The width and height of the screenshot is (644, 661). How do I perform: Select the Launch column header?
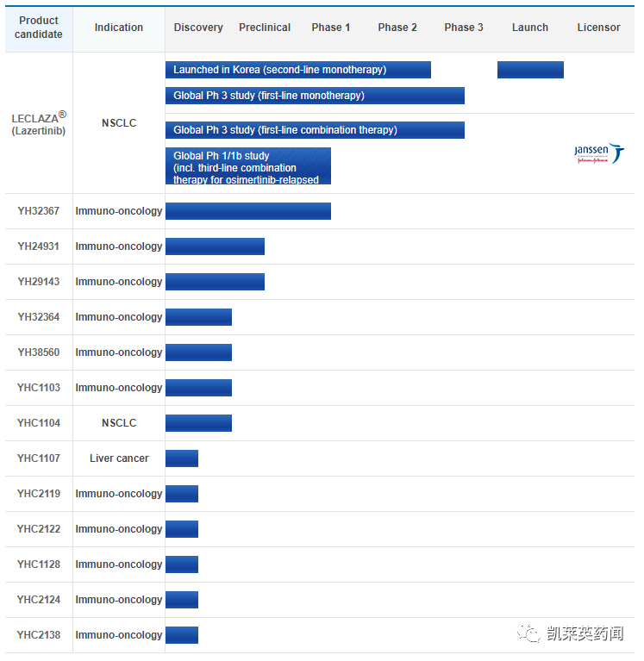tap(529, 28)
